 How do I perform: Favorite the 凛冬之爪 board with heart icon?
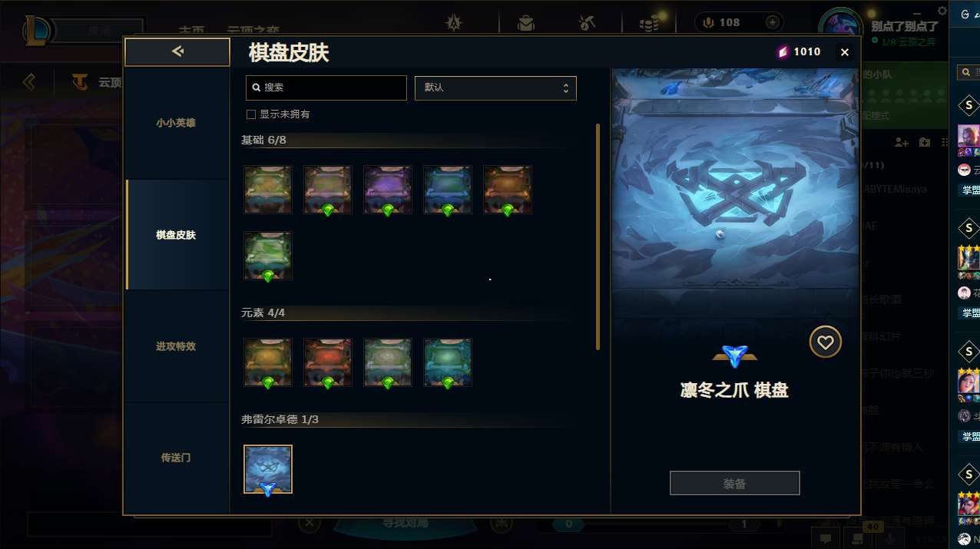click(826, 342)
